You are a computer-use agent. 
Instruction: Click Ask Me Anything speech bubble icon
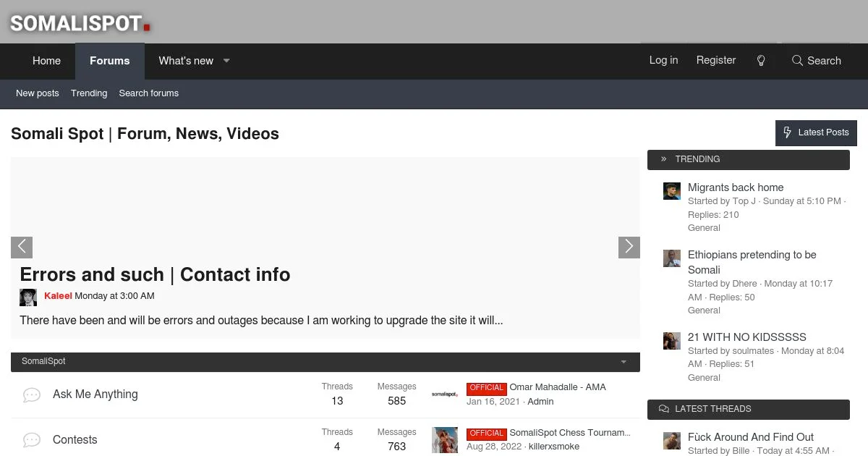pos(32,394)
